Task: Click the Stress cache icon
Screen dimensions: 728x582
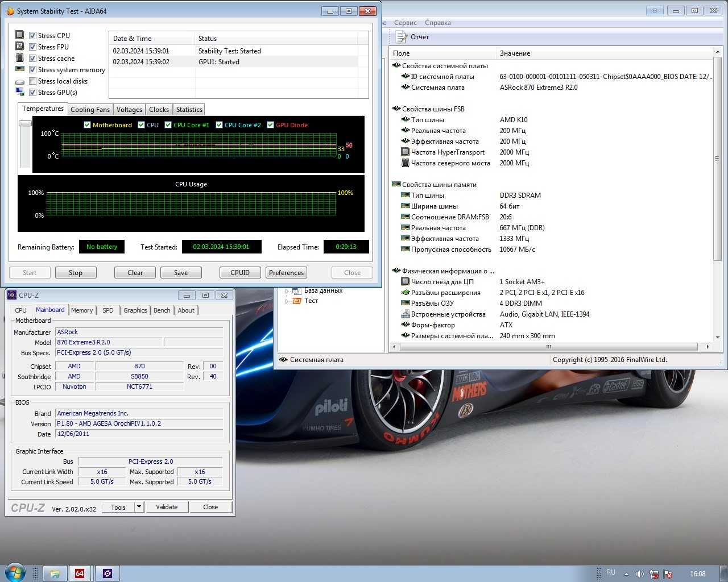Action: [20, 57]
